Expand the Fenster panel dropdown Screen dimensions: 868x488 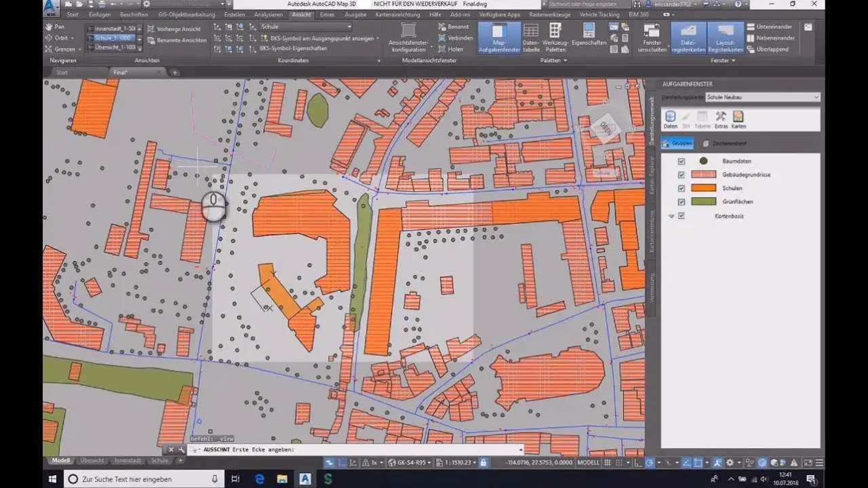[x=734, y=60]
